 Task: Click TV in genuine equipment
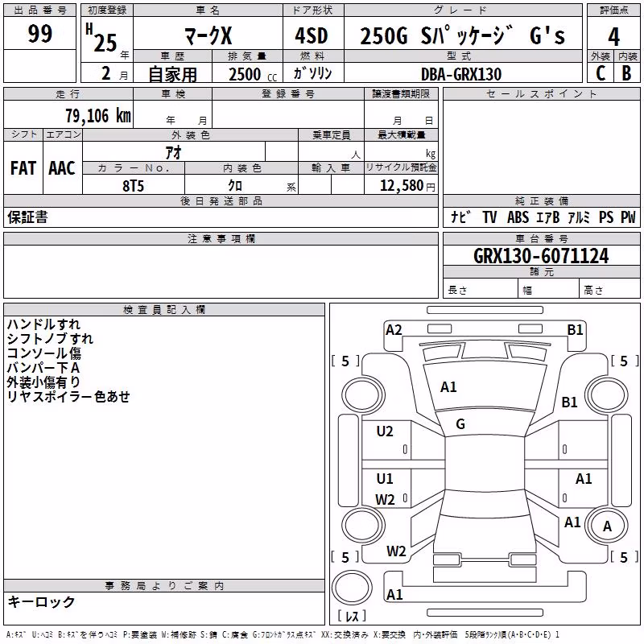pos(489,217)
